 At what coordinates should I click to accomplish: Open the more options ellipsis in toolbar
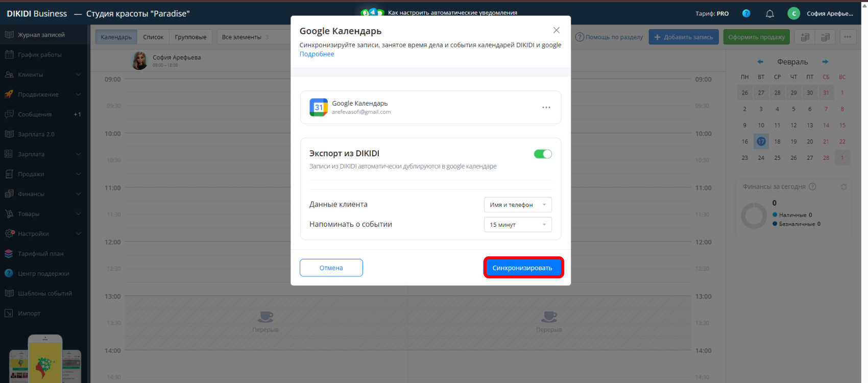(848, 37)
